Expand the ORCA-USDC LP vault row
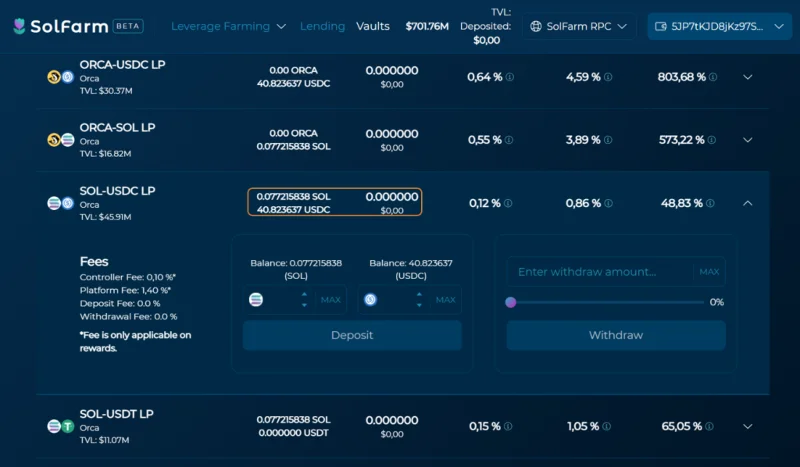The height and width of the screenshot is (467, 800). [x=747, y=77]
